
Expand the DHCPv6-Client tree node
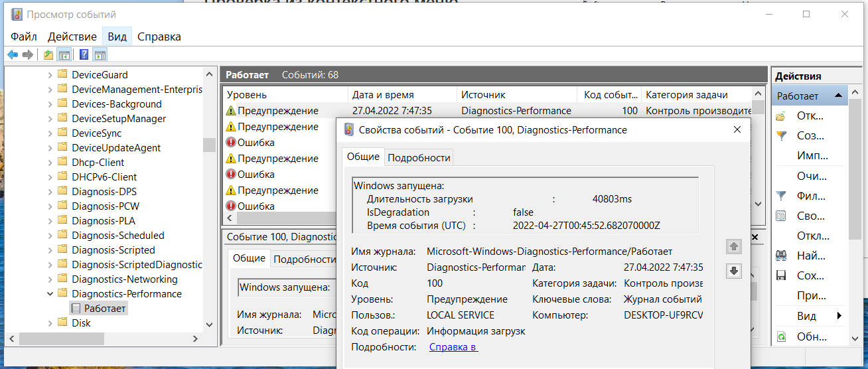point(50,177)
